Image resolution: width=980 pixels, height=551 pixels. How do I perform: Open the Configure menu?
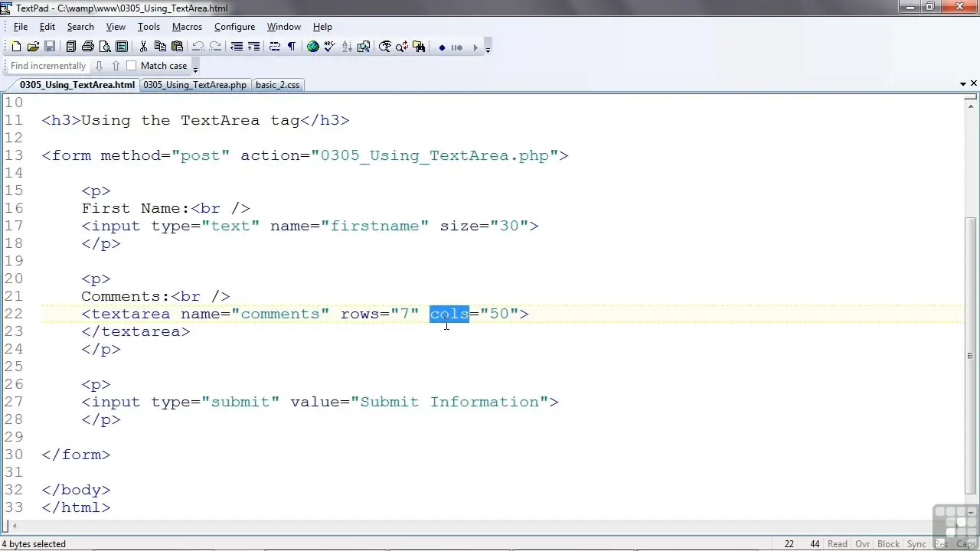234,27
